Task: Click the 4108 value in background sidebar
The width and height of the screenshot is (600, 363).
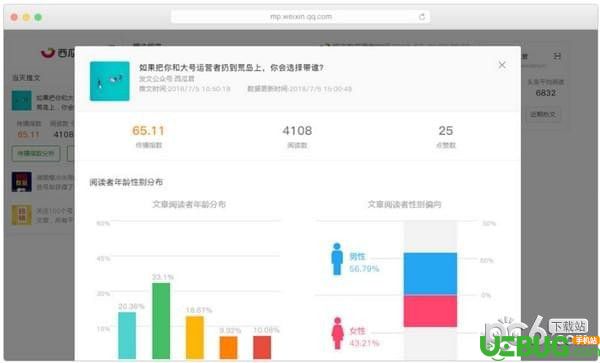Action: coord(63,135)
